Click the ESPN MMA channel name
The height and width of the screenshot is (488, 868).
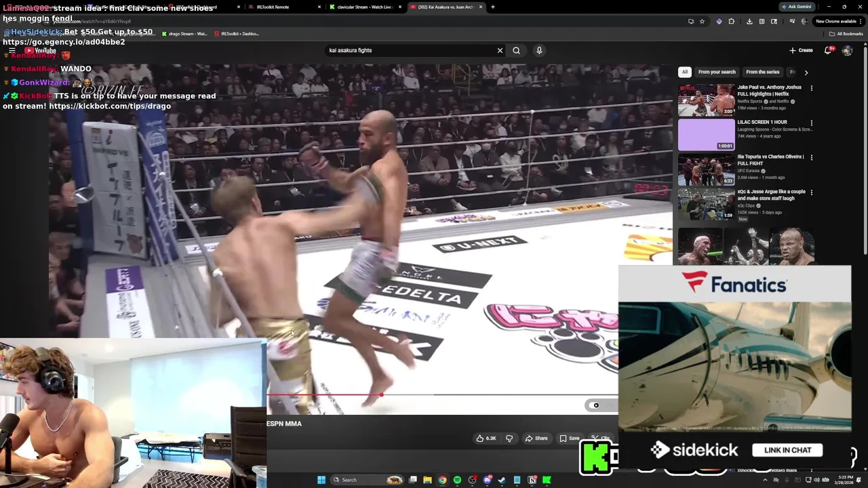(x=284, y=424)
